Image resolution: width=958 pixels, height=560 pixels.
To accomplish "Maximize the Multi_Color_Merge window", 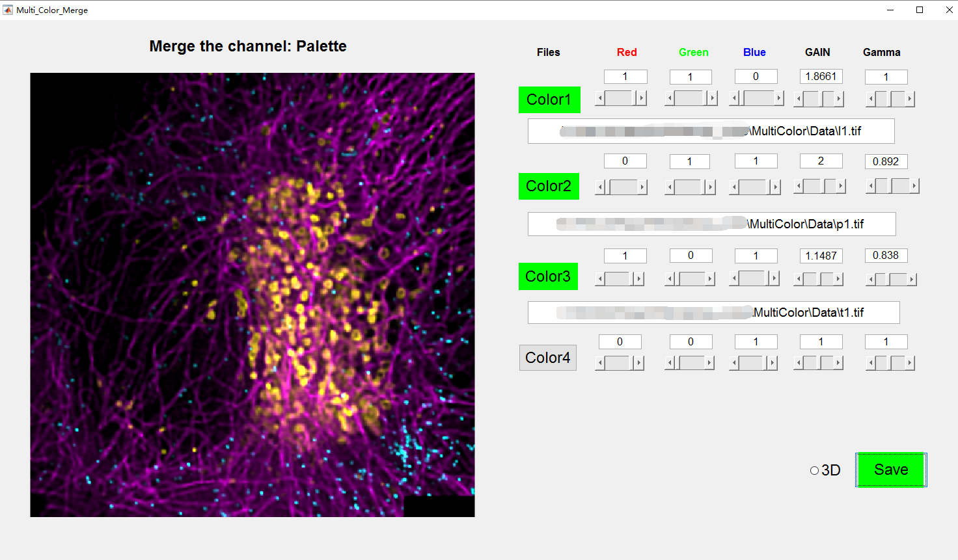I will 920,10.
